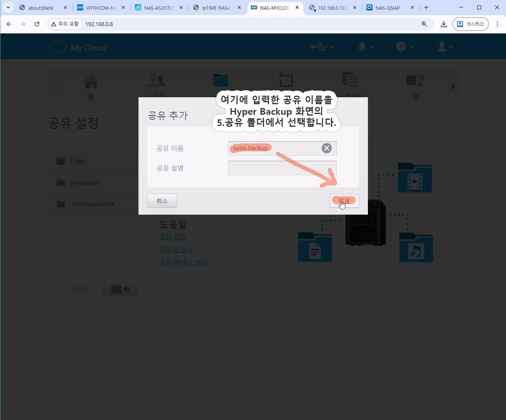Open the Apps (앱) navigation icon
506x420 pixels.
tap(415, 86)
